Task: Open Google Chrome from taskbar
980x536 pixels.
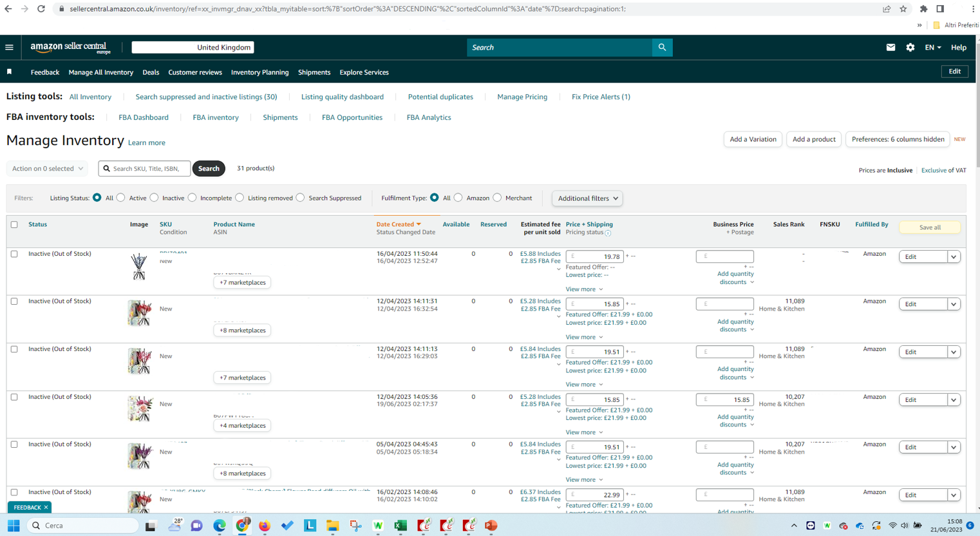Action: [x=243, y=526]
